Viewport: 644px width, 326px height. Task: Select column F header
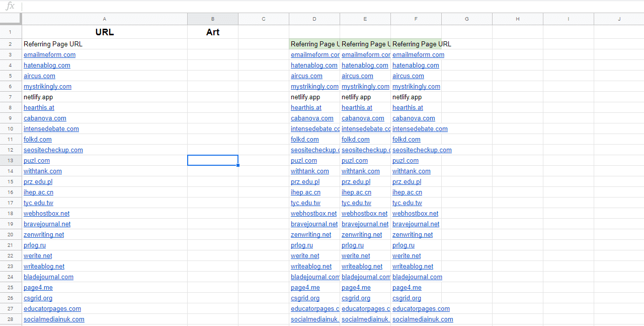coord(416,19)
